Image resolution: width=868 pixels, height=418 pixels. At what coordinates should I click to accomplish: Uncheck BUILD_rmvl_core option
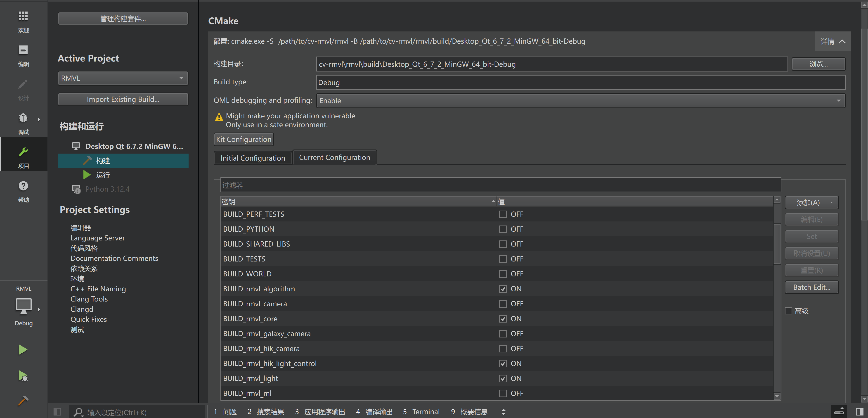502,318
